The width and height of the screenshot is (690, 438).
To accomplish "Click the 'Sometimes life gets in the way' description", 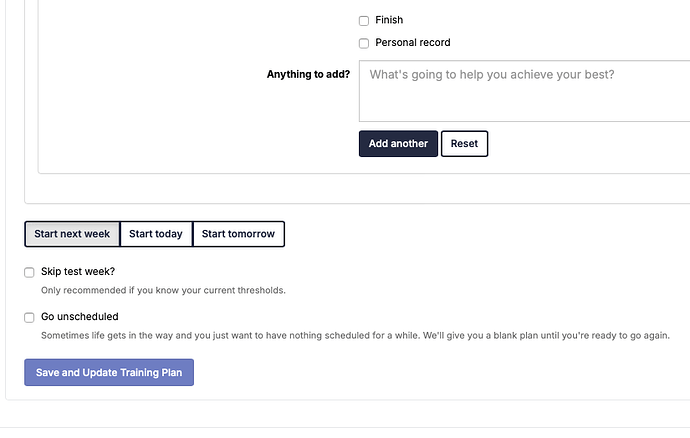I will point(355,335).
